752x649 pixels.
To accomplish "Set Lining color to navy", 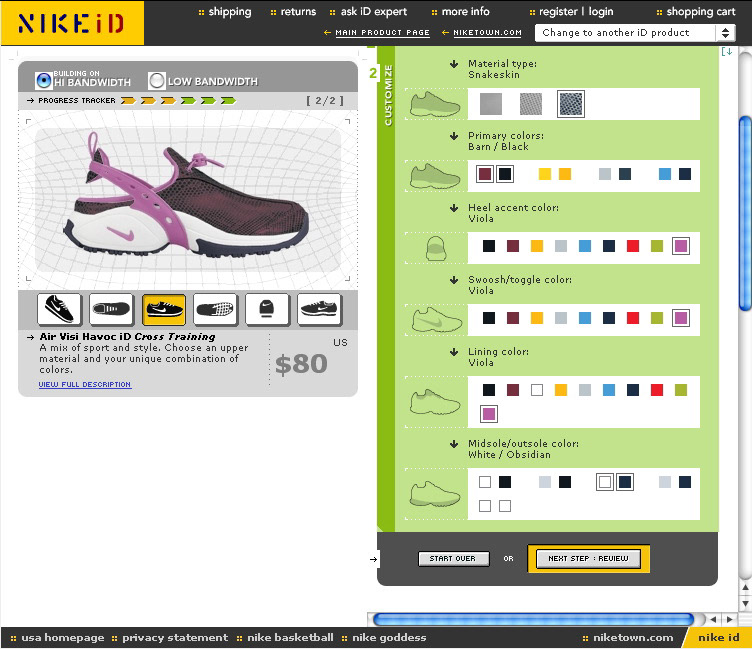I will pos(633,390).
